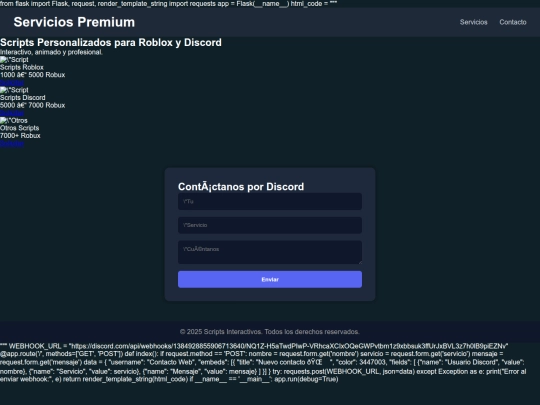Select price text 5000 – 7000 Robux
Viewport: 540px width, 405px height.
[32, 105]
